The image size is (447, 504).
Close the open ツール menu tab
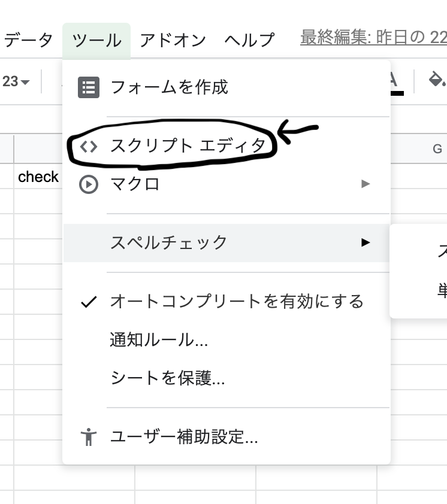(x=96, y=41)
